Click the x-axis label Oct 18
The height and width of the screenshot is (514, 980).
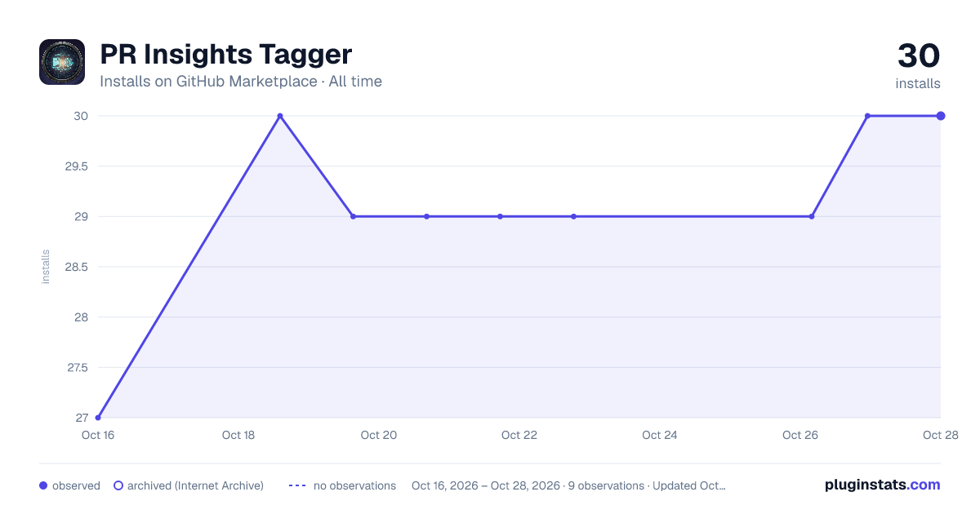point(238,435)
